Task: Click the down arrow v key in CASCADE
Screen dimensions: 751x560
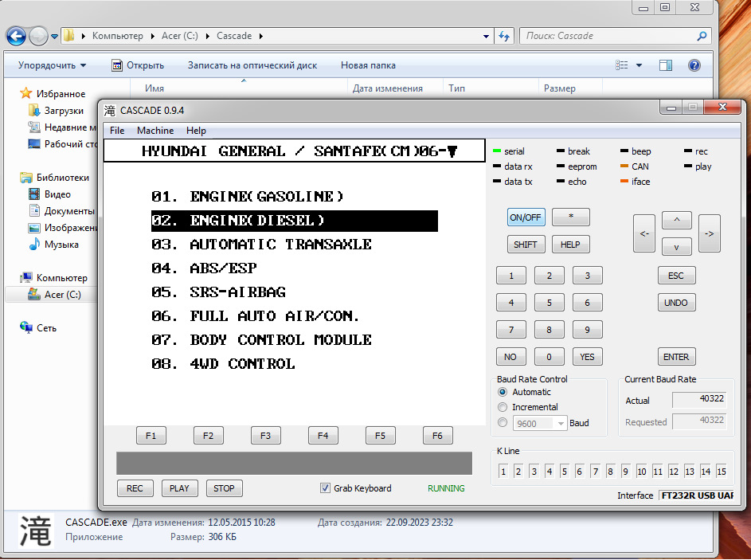Action: tap(676, 247)
